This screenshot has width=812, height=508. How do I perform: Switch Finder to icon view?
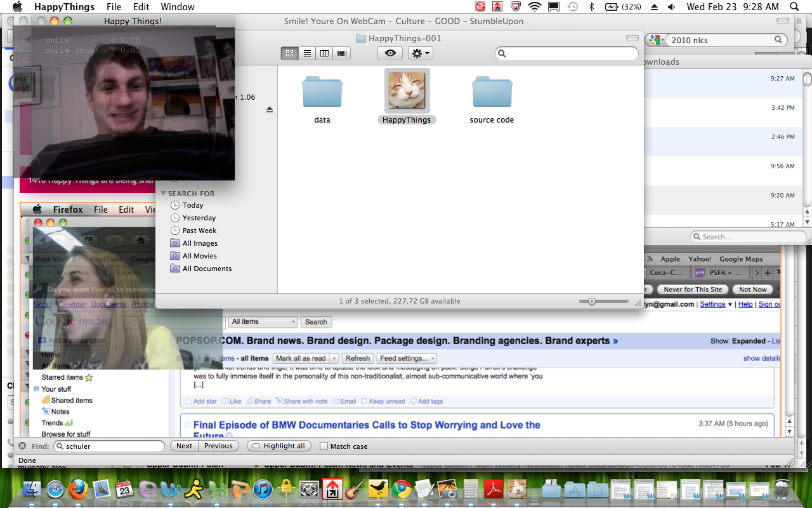click(x=290, y=53)
